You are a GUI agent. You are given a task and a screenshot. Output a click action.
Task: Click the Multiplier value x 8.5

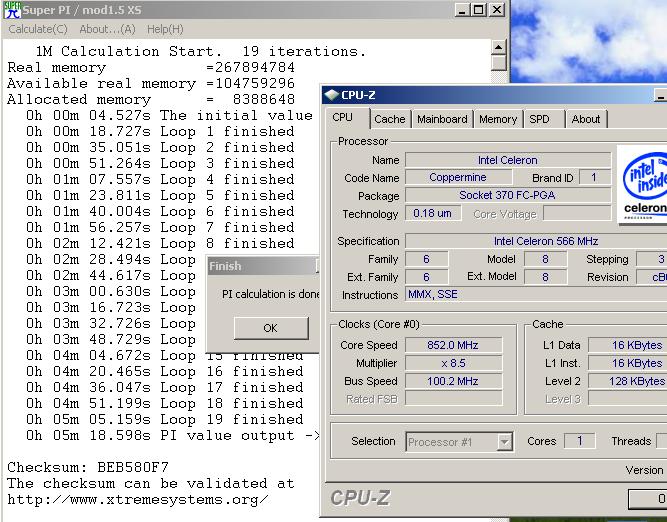point(453,363)
